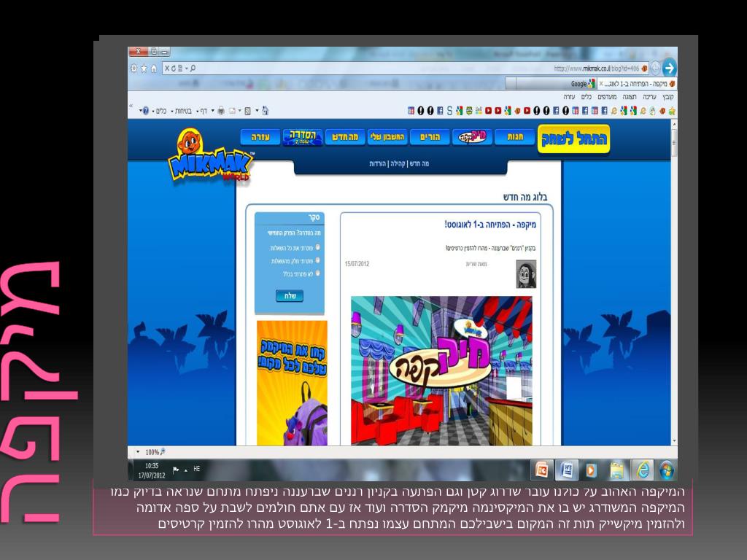Viewport: 747px width, 560px height.
Task: Click the blog author's avatar picture
Action: click(x=526, y=274)
